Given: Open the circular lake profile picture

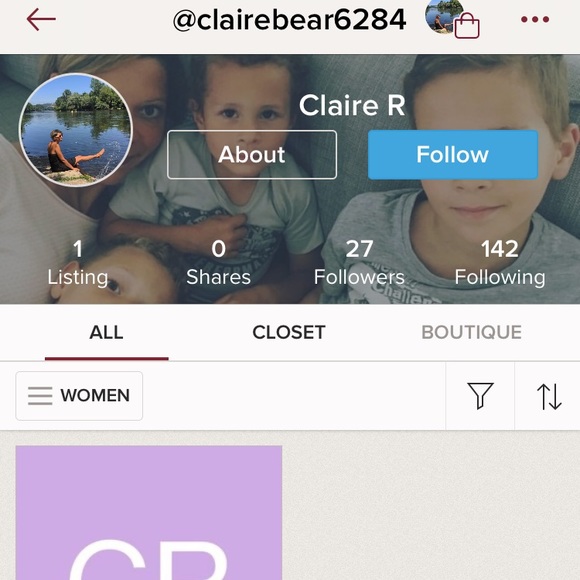Looking at the screenshot, I should [x=76, y=129].
